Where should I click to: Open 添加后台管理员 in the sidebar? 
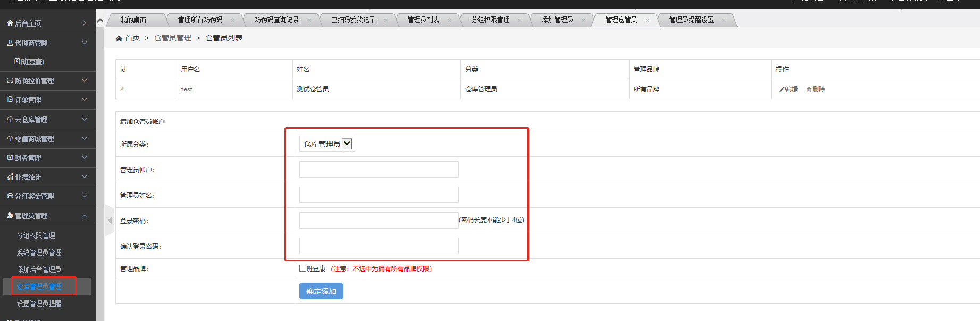tap(39, 269)
